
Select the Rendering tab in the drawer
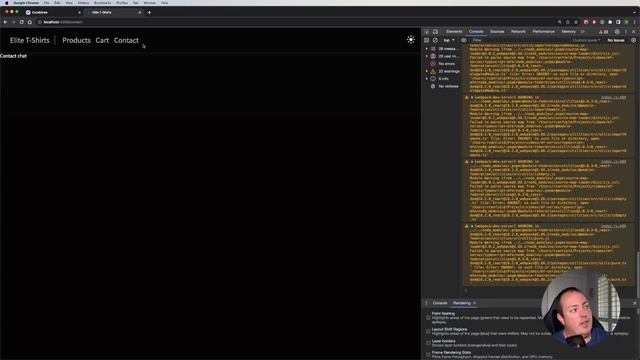(462, 303)
